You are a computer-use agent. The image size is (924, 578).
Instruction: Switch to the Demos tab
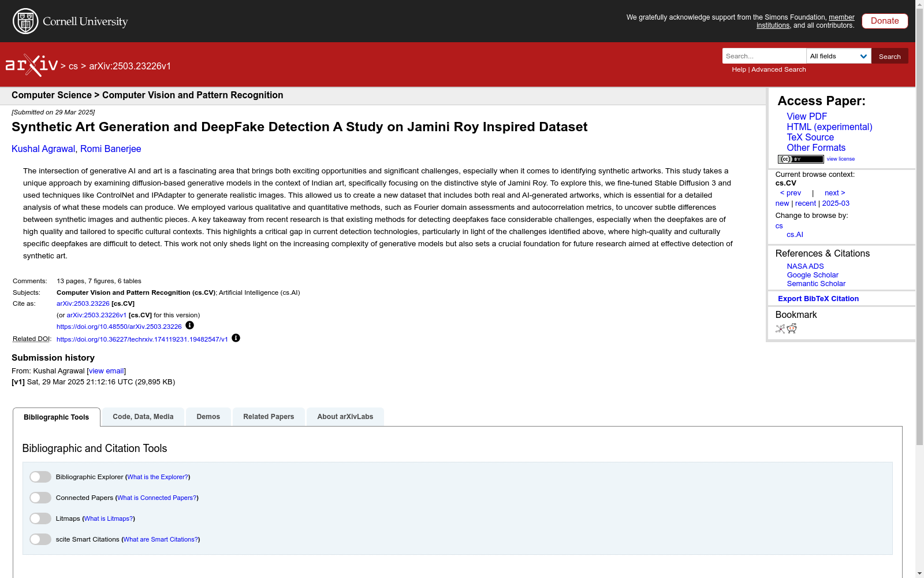click(208, 417)
